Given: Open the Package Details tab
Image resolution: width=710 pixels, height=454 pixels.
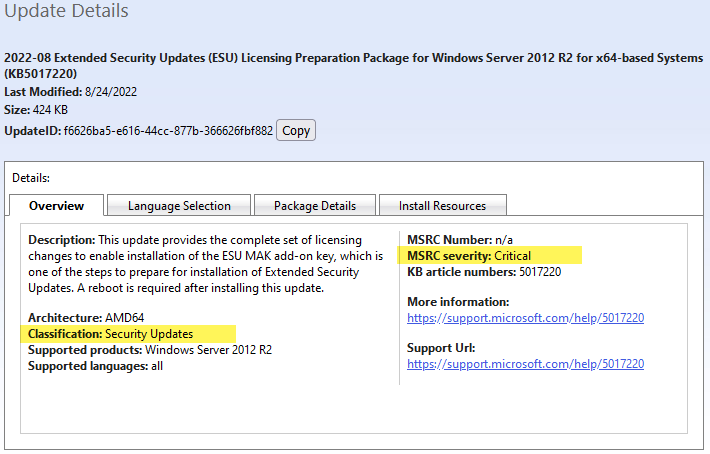Looking at the screenshot, I should [x=315, y=206].
